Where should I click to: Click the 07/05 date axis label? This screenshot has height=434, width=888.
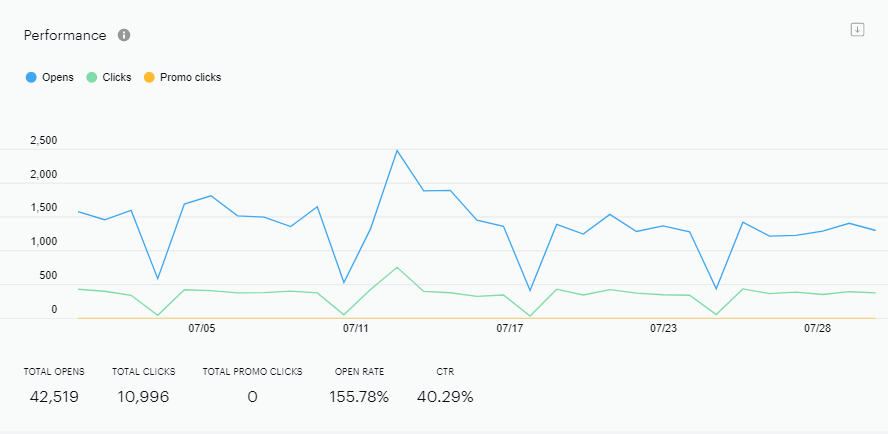[x=202, y=329]
